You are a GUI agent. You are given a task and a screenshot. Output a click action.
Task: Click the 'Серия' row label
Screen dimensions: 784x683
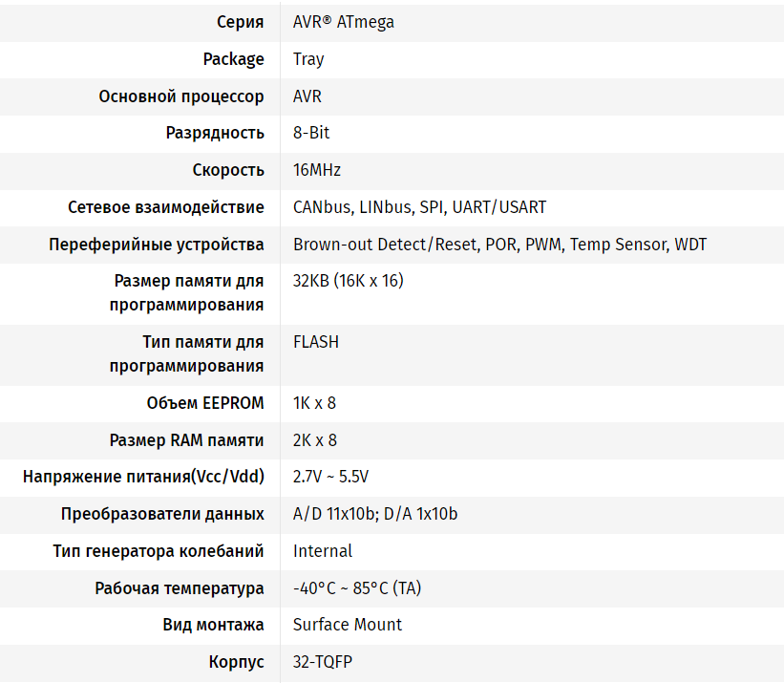pos(240,22)
